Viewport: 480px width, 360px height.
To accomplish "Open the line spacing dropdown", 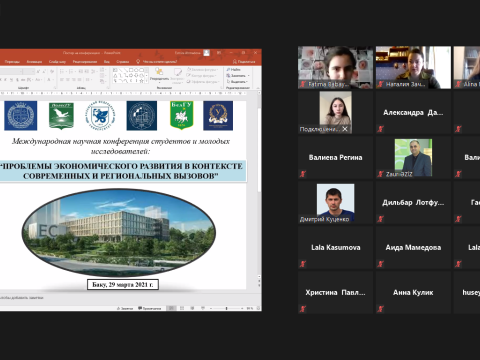I will coord(94,71).
